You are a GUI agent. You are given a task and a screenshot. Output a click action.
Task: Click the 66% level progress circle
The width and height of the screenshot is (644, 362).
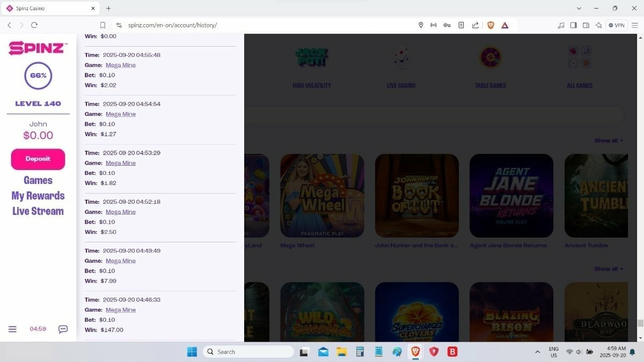[x=38, y=76]
